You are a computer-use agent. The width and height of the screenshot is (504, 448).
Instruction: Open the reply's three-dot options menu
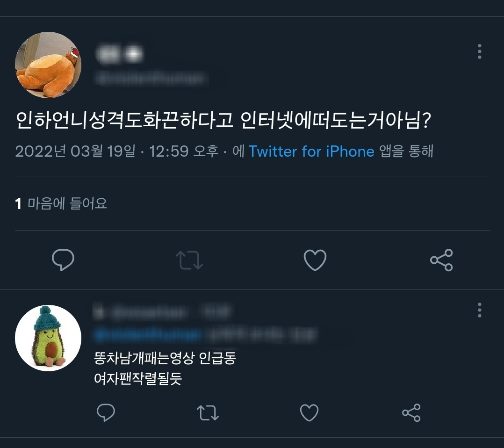[479, 310]
